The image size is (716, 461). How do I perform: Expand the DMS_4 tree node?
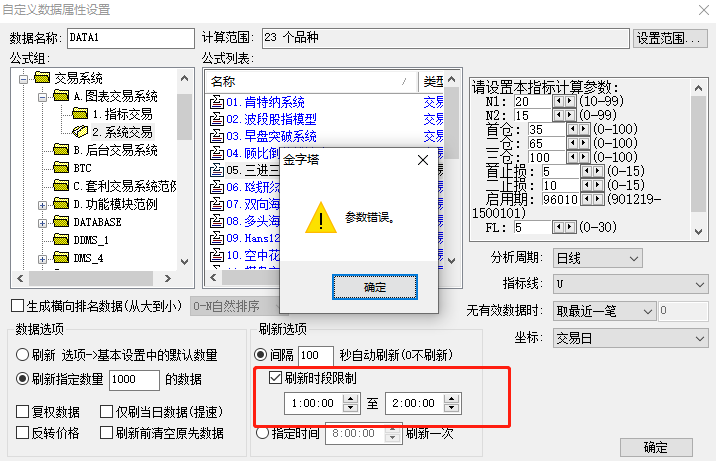42,259
